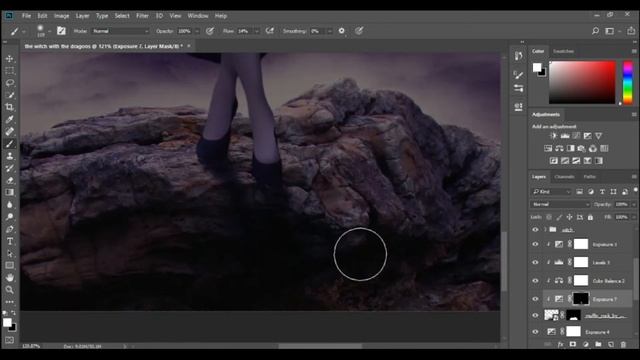Select the Gradient tool
Image resolution: width=640 pixels, height=360 pixels.
[9, 192]
